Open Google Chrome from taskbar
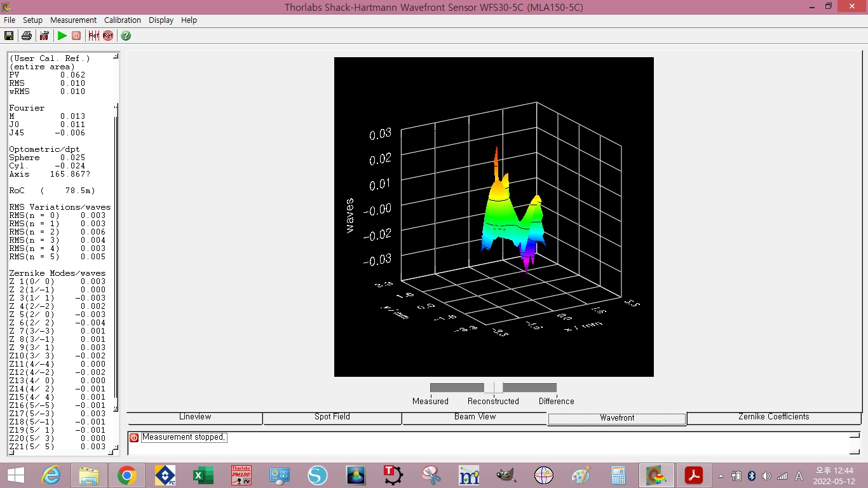 127,475
